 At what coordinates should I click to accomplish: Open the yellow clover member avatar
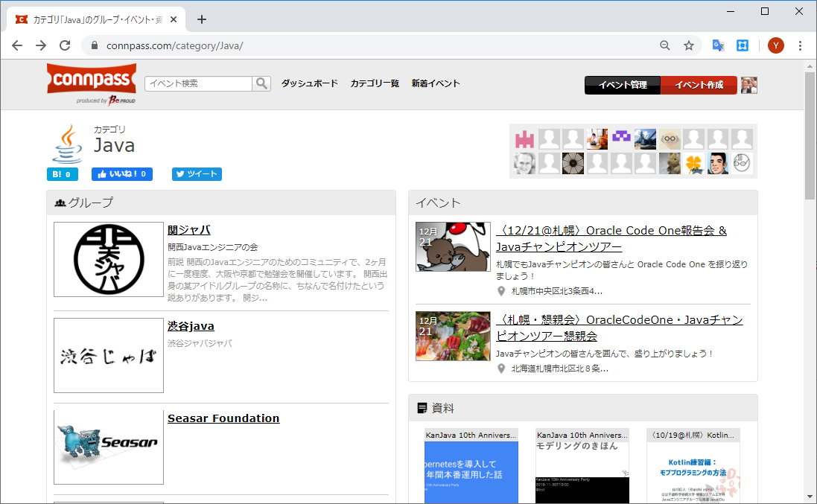coord(693,164)
